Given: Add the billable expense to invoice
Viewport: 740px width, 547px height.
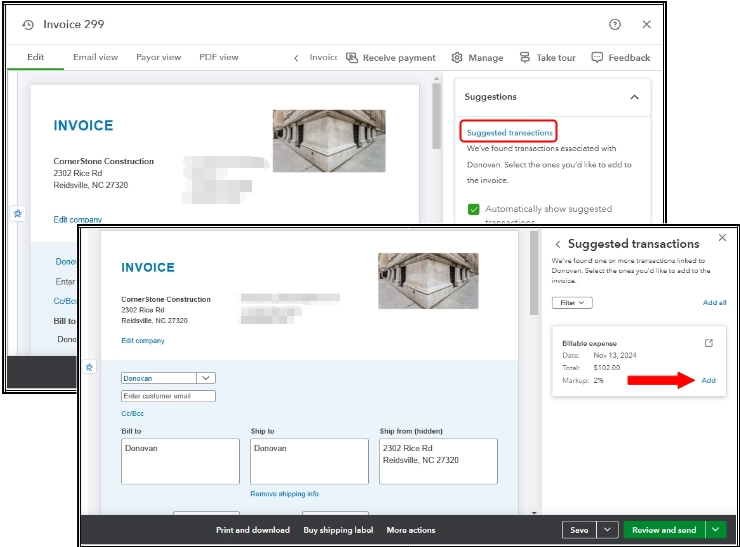Looking at the screenshot, I should click(708, 380).
